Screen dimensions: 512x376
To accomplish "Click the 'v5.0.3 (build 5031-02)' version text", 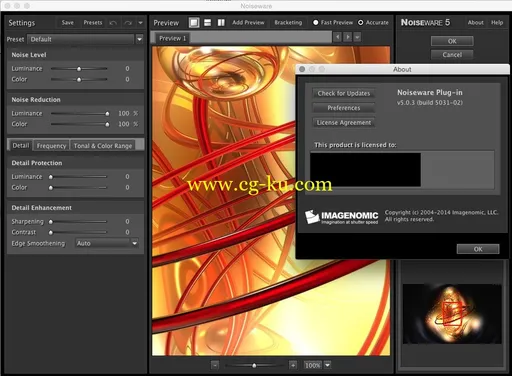I will 429,103.
